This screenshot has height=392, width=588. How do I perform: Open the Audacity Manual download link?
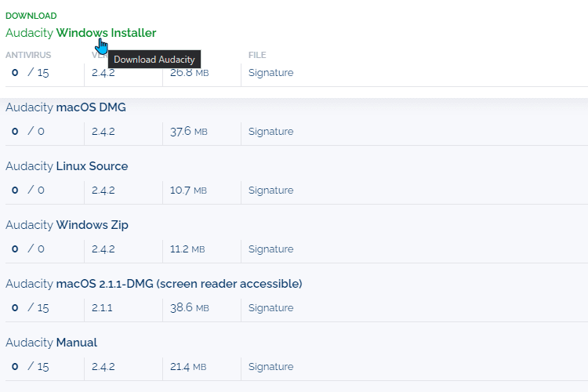(x=52, y=343)
